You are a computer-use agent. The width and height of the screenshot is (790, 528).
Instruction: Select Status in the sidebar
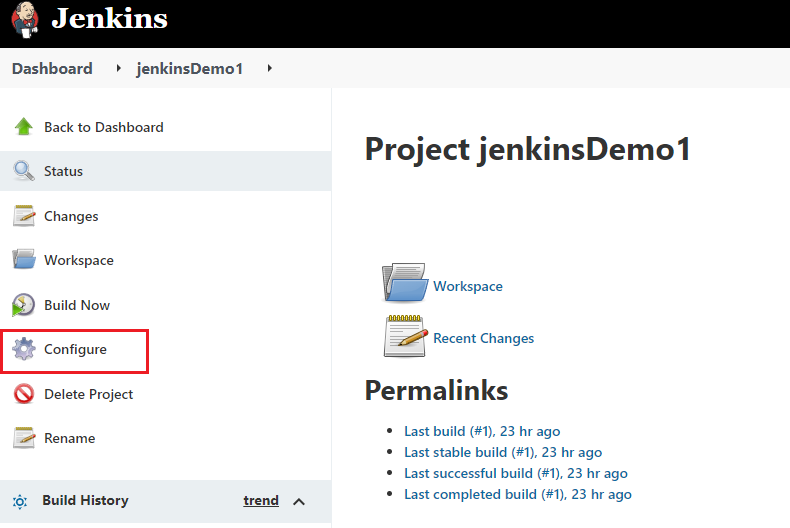(63, 171)
